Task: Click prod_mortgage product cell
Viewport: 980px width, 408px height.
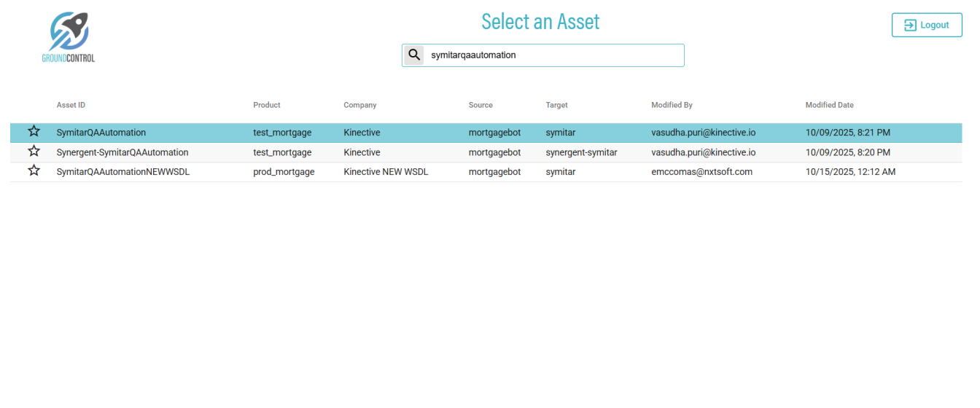Action: pyautogui.click(x=284, y=172)
